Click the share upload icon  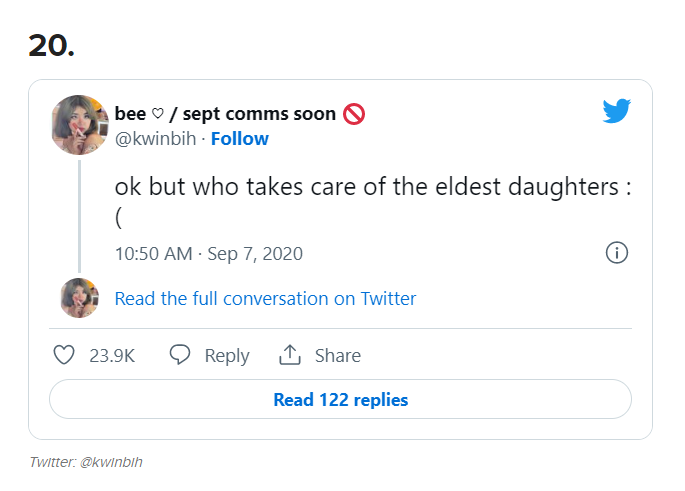point(290,355)
